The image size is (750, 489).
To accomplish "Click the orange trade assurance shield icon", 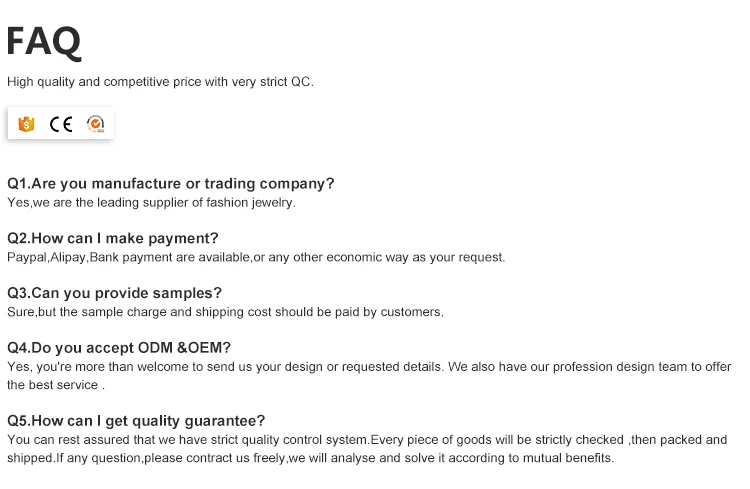I will click(27, 124).
